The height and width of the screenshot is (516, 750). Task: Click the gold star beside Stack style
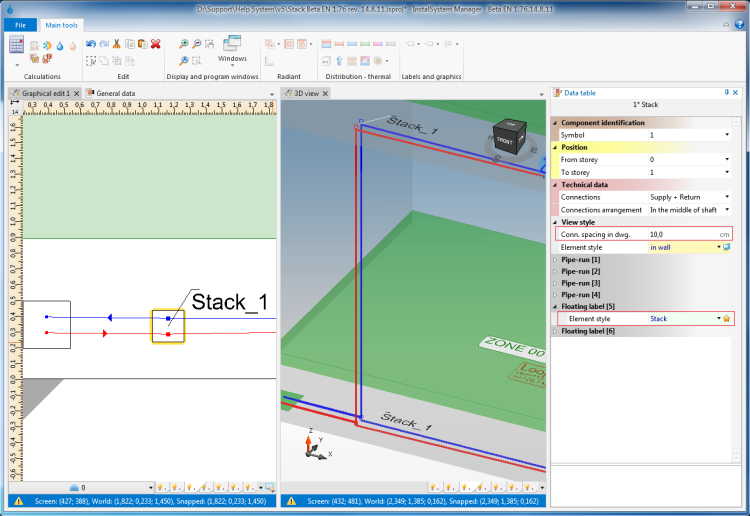point(727,318)
